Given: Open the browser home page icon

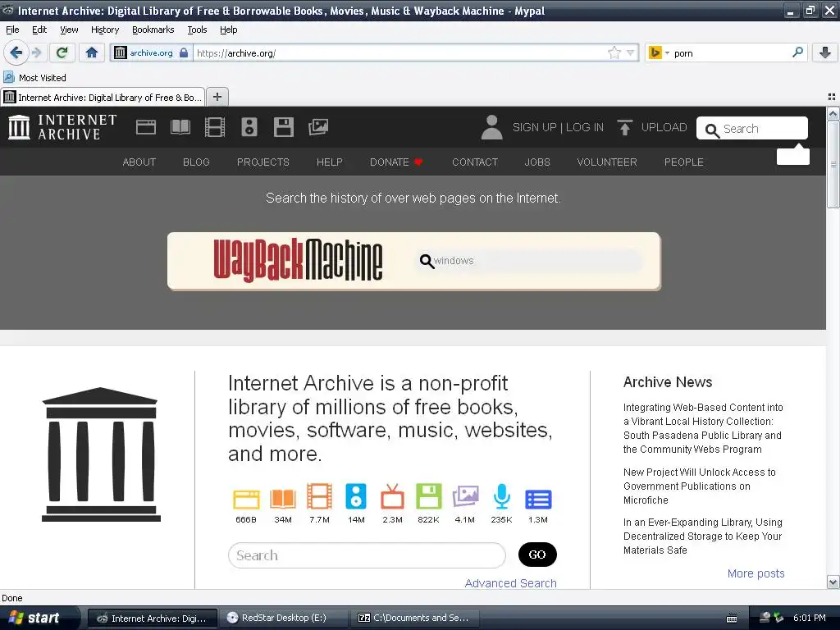Looking at the screenshot, I should tap(92, 52).
